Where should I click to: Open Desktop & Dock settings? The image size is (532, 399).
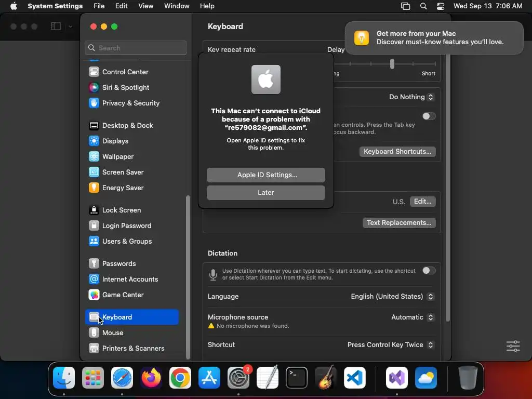131,126
